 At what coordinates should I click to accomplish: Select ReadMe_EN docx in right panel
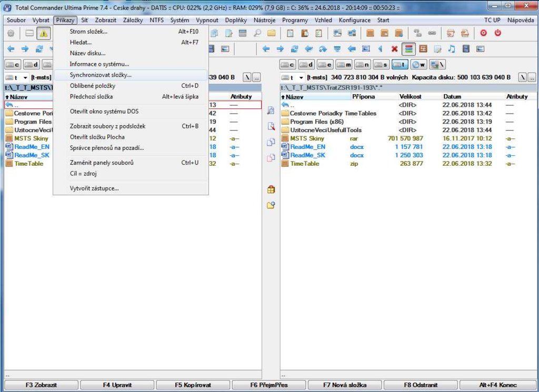pyautogui.click(x=408, y=147)
